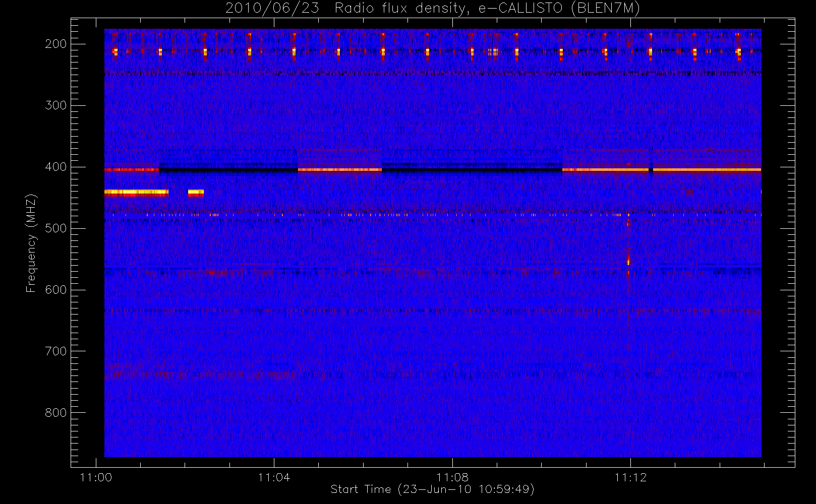
Task: Click the 200 frequency tick label
Action: tap(56, 44)
